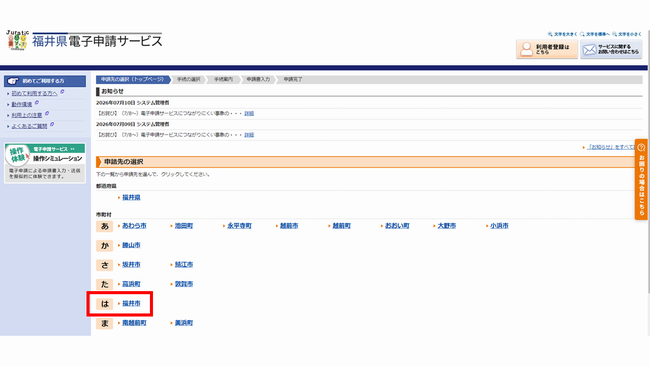This screenshot has height=366, width=650.
Task: Enlarge text with 文字を大きく
Action: tap(563, 34)
